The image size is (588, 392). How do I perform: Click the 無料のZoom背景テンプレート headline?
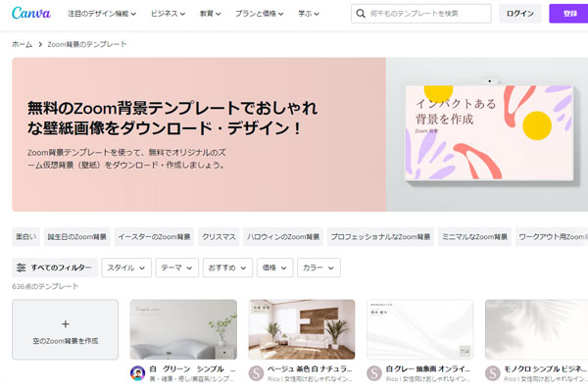click(172, 119)
